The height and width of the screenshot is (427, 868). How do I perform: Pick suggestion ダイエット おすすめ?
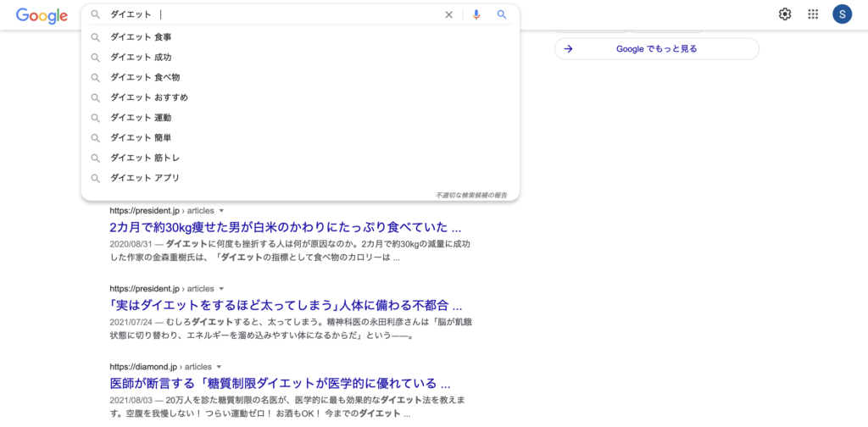[x=149, y=97]
